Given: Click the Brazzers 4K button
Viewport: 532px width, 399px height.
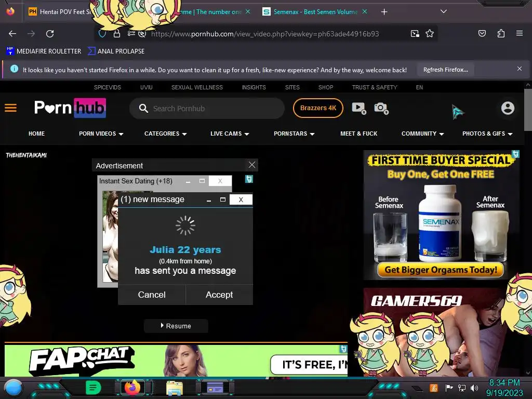Looking at the screenshot, I should point(318,108).
